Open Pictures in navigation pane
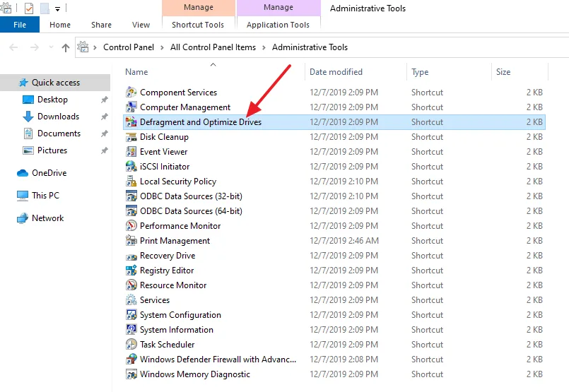This screenshot has height=392, width=569. (x=52, y=150)
